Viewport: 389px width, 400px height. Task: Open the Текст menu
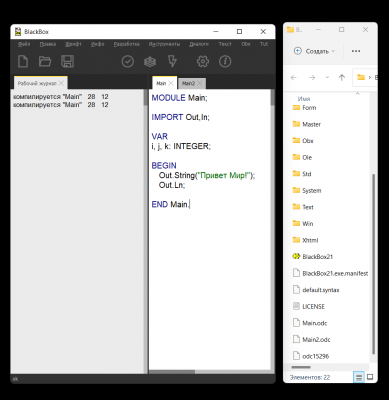225,44
